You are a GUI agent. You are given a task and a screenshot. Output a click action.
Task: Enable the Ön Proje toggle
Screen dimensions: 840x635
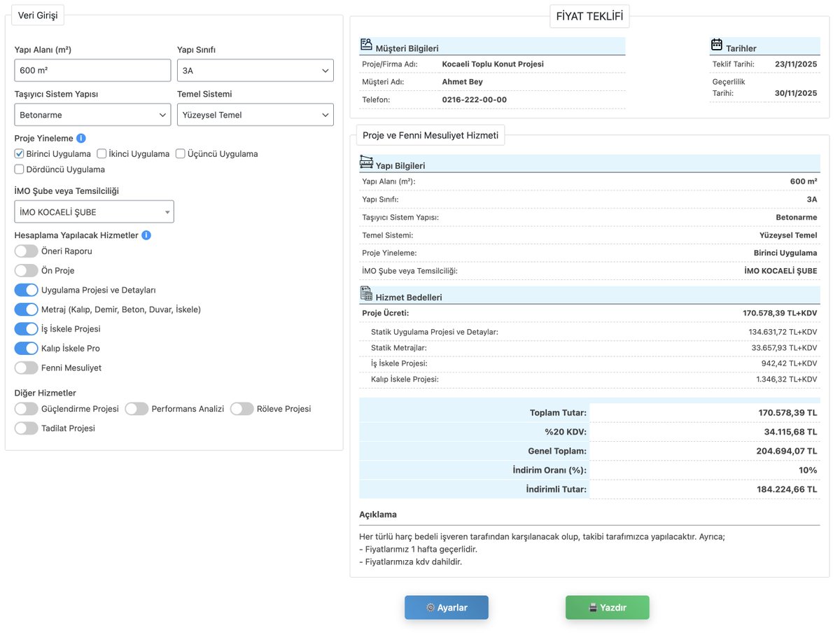point(26,270)
